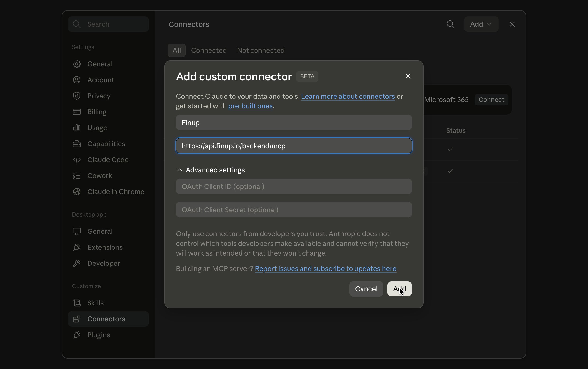The height and width of the screenshot is (369, 588).
Task: Cancel adding the custom connector
Action: [x=366, y=289]
